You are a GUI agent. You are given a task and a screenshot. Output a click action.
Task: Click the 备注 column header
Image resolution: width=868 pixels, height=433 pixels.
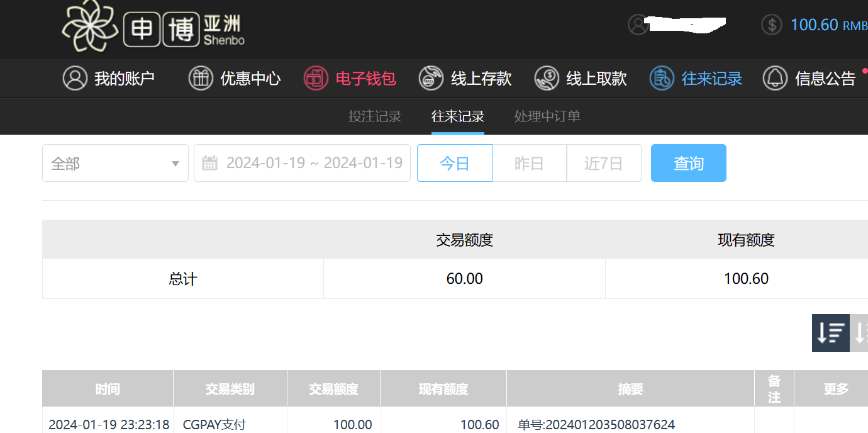pyautogui.click(x=774, y=389)
